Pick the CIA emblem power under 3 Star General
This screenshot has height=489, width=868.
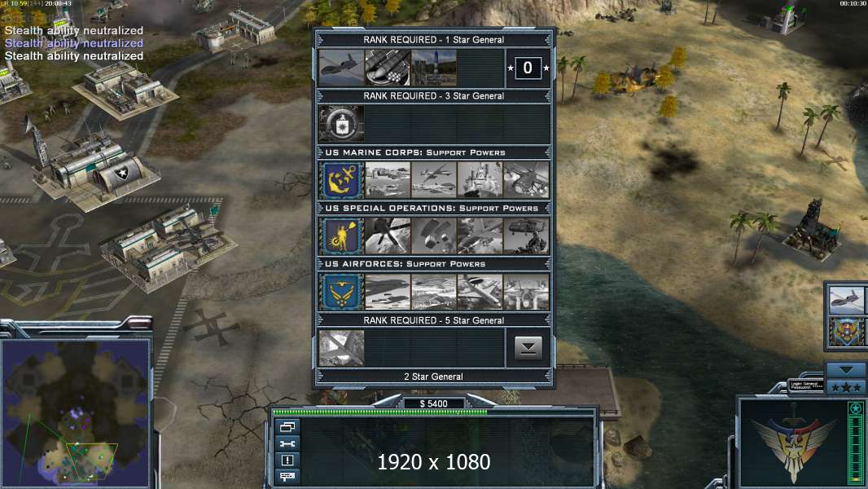(x=341, y=124)
